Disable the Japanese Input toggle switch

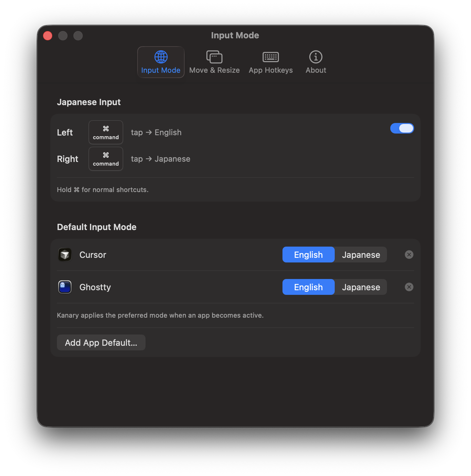(x=402, y=128)
